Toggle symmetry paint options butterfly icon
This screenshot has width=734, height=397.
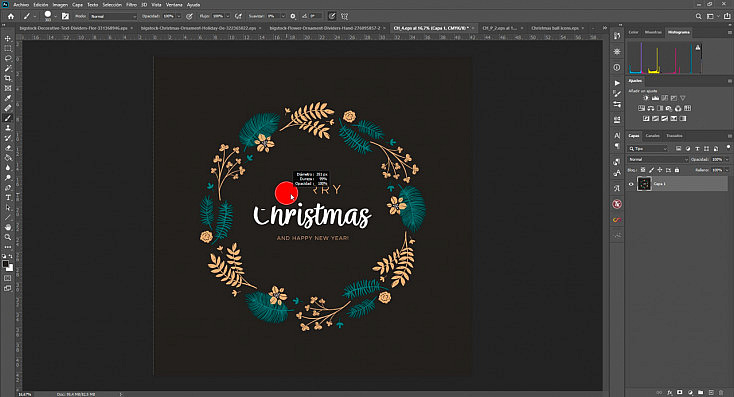345,16
